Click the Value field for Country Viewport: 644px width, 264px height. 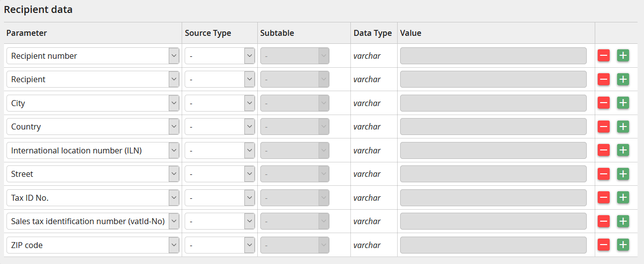[x=493, y=127]
